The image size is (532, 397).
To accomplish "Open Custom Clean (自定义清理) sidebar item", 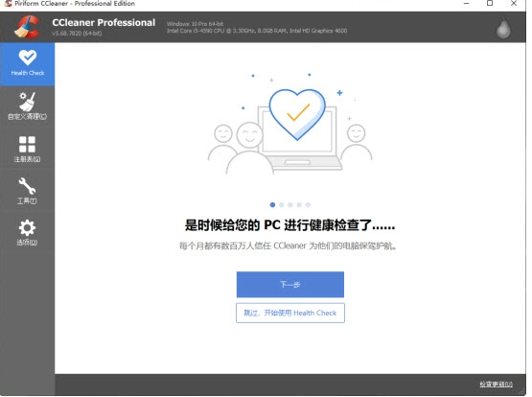I will (x=27, y=106).
